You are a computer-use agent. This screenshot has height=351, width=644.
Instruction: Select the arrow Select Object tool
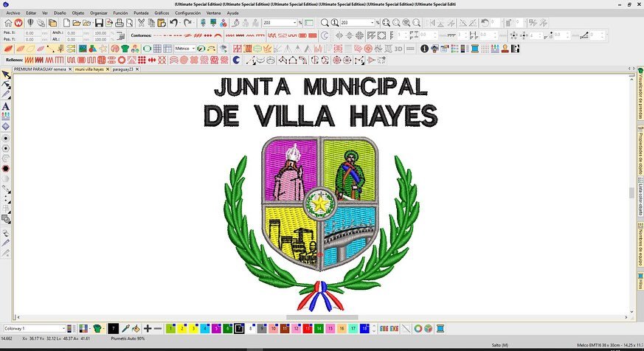tap(6, 74)
